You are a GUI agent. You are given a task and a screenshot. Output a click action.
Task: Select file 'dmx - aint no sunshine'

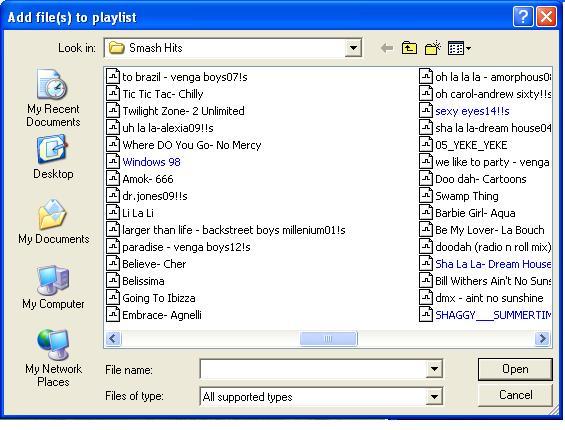[481, 298]
